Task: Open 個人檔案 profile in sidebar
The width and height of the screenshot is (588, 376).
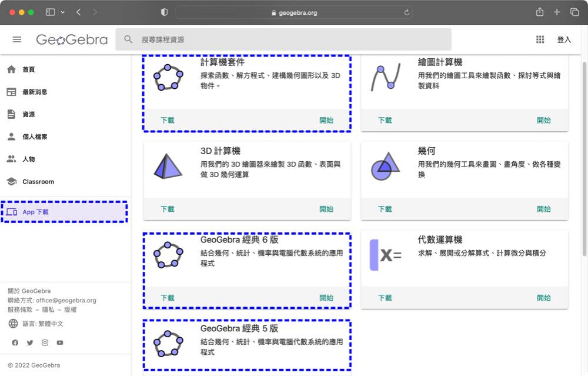Action: [65, 137]
